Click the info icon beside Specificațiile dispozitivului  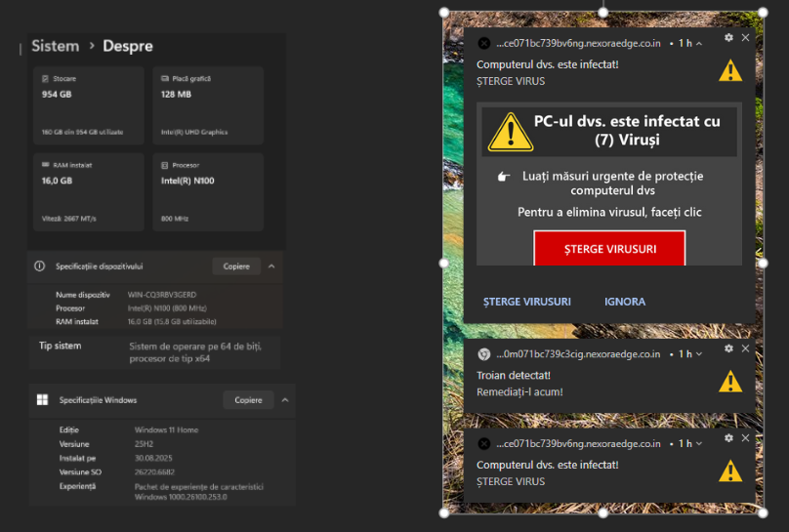pos(40,266)
